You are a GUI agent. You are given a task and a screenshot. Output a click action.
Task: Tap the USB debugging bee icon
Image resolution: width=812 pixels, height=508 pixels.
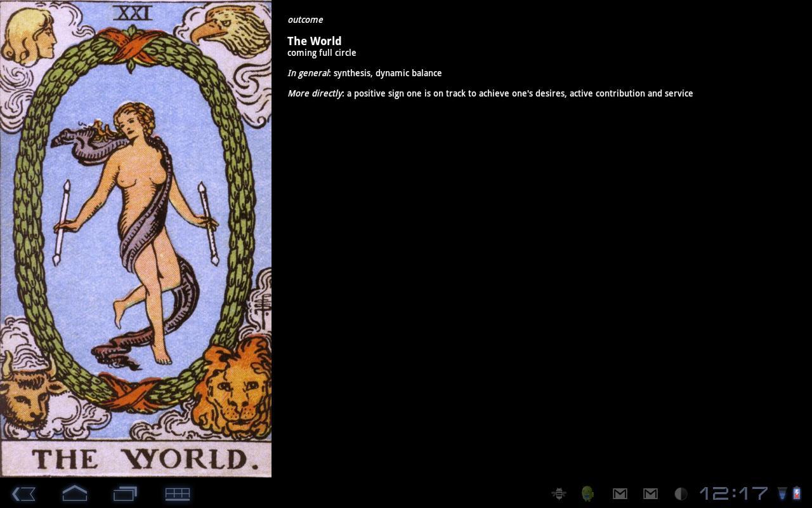[x=559, y=493]
